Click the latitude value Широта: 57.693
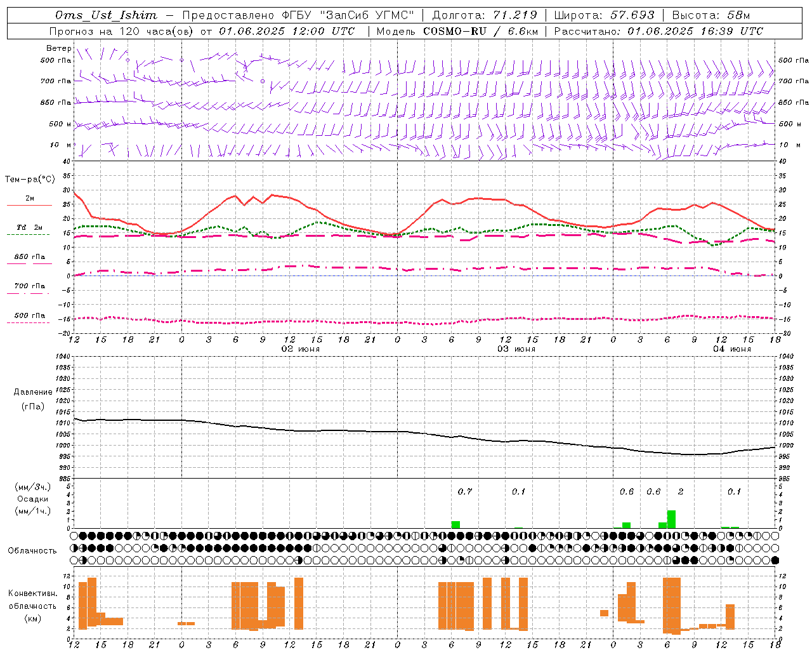 click(x=605, y=15)
